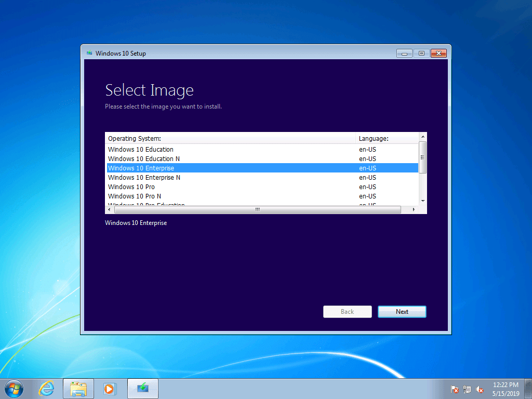Click the Operating System column header

230,138
